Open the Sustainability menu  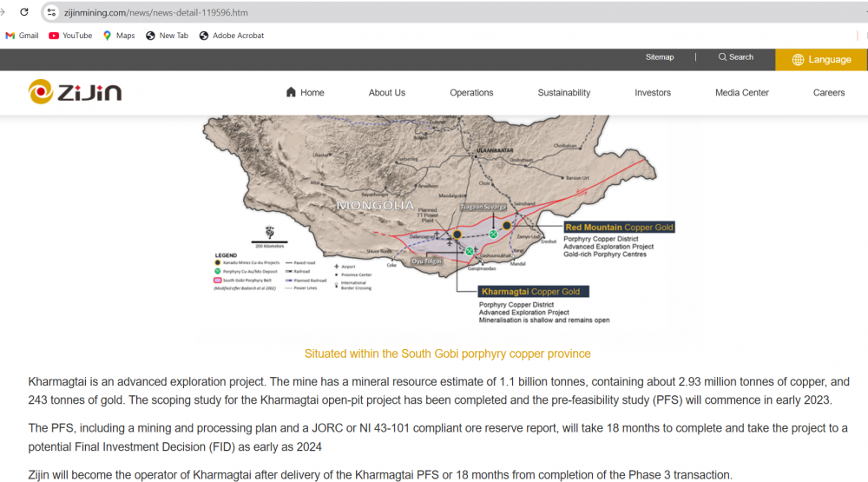(563, 93)
